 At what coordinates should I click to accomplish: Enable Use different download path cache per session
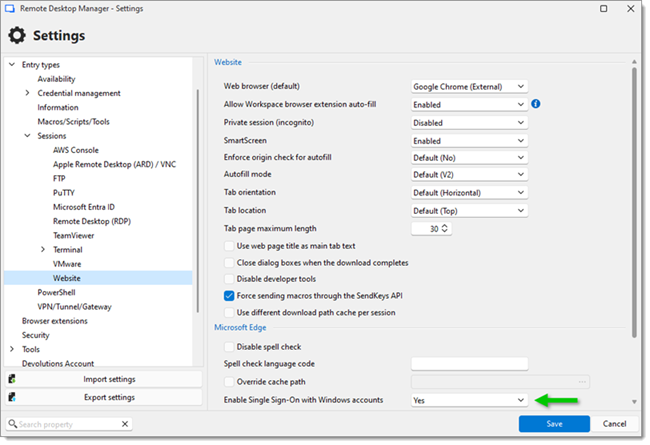[229, 312]
